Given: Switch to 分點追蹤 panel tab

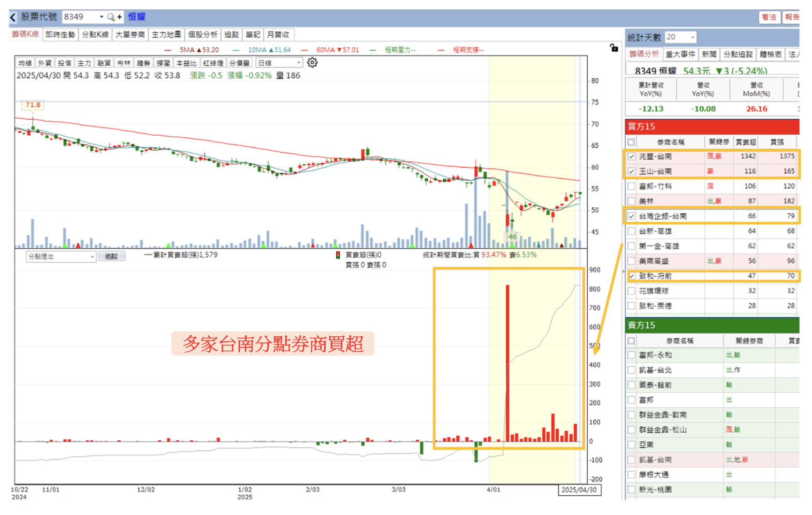Looking at the screenshot, I should (737, 54).
